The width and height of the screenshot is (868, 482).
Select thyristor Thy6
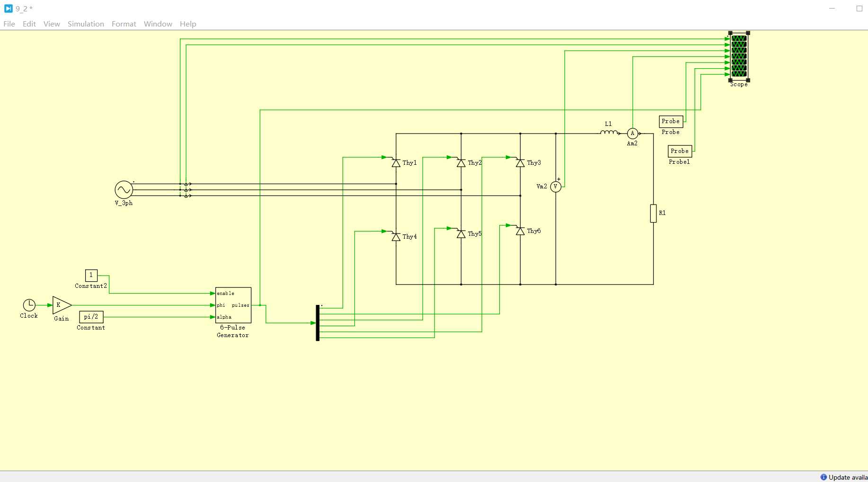click(520, 231)
